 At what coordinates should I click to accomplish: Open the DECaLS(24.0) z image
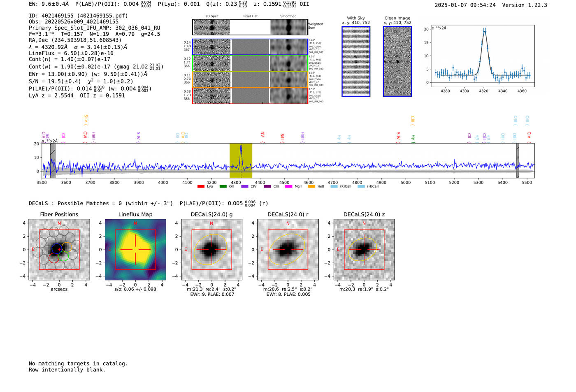[x=364, y=249]
